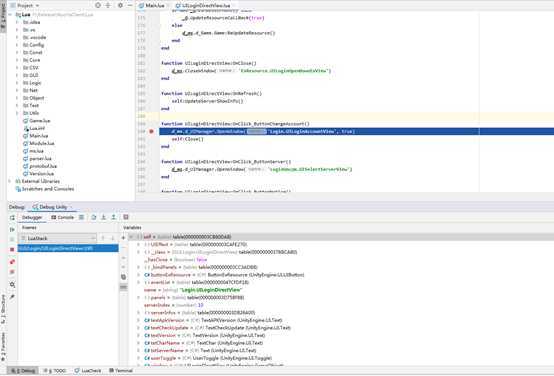Click the locate current file icon in Project panel
This screenshot has width=554, height=376.
click(98, 5)
